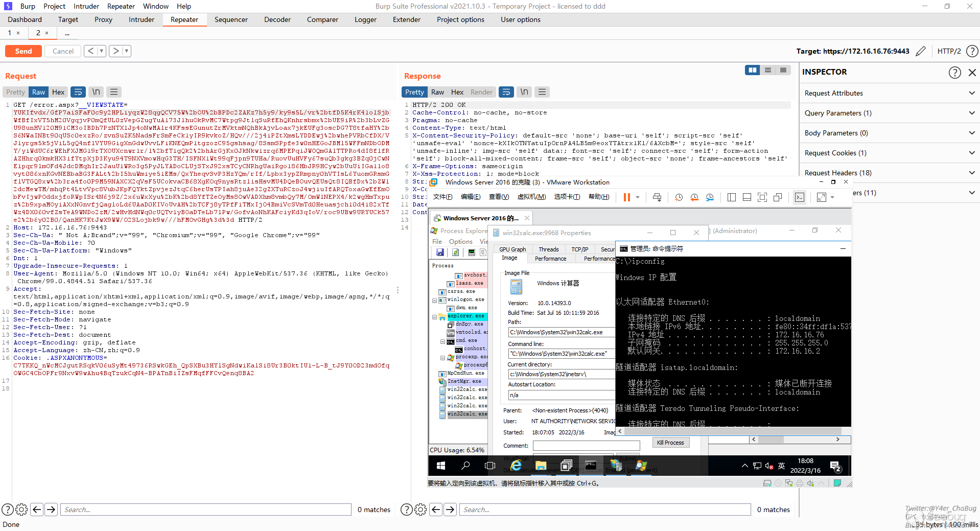Show non-printable characters in request
The height and width of the screenshot is (531, 980).
[x=96, y=92]
